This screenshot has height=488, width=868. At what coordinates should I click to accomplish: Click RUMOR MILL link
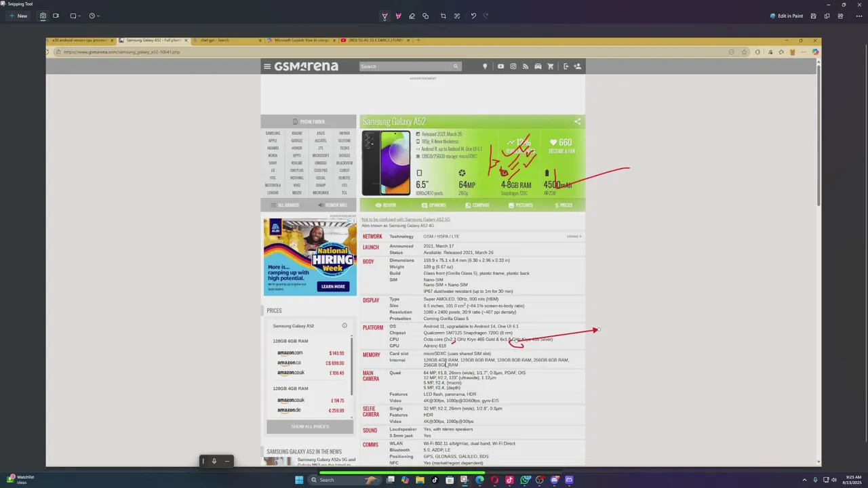point(332,205)
